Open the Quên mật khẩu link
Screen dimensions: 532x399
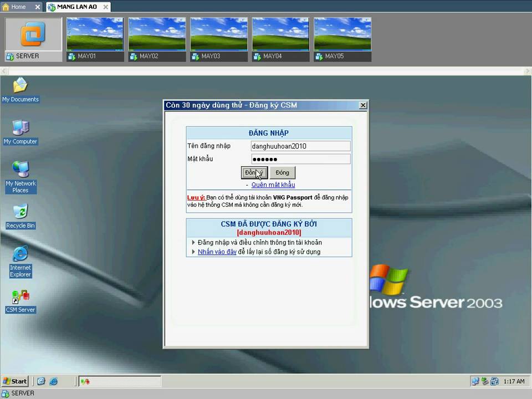[273, 185]
